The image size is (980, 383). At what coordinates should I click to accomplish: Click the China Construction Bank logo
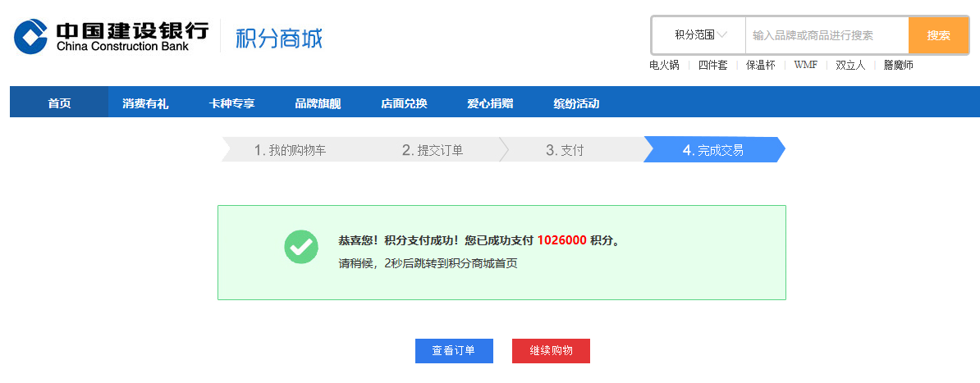(112, 36)
